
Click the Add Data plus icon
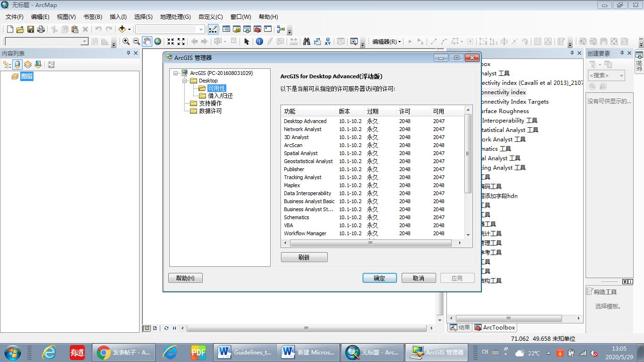(122, 29)
